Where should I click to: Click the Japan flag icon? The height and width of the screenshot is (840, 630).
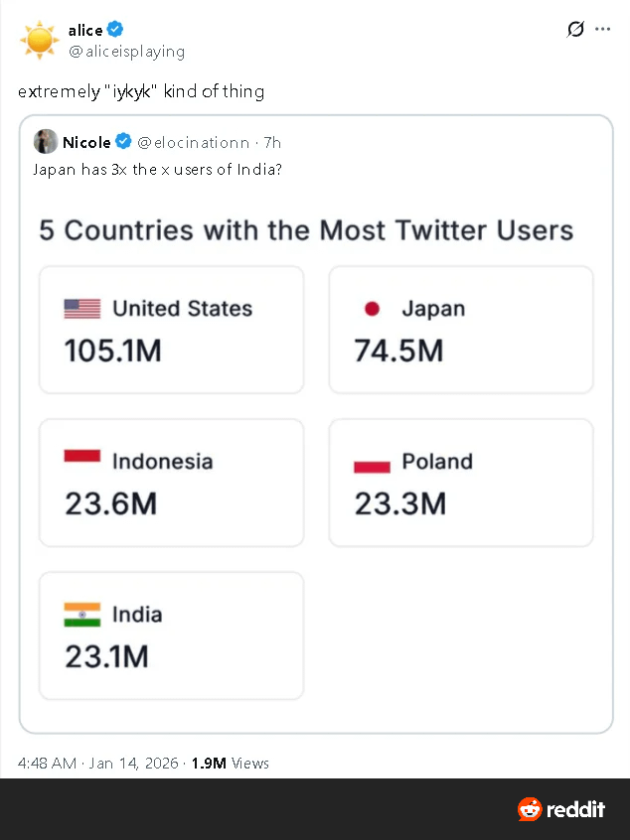pyautogui.click(x=372, y=309)
